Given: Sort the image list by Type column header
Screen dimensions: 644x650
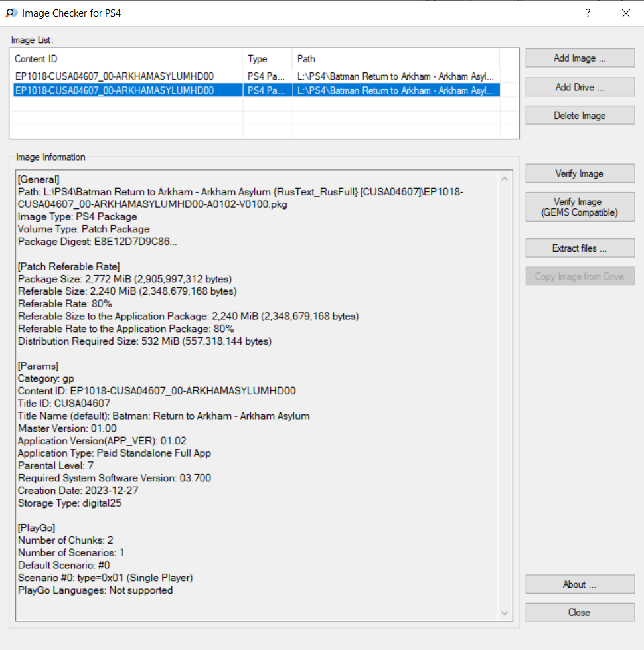Looking at the screenshot, I should click(x=268, y=59).
